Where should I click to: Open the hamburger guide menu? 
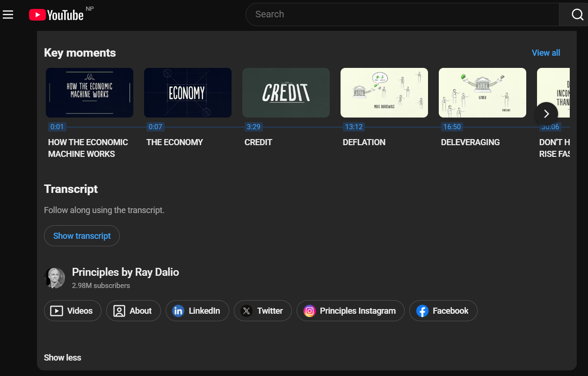point(8,15)
